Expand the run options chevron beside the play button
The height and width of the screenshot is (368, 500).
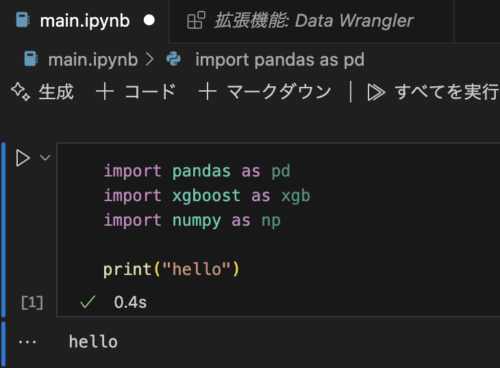click(45, 157)
